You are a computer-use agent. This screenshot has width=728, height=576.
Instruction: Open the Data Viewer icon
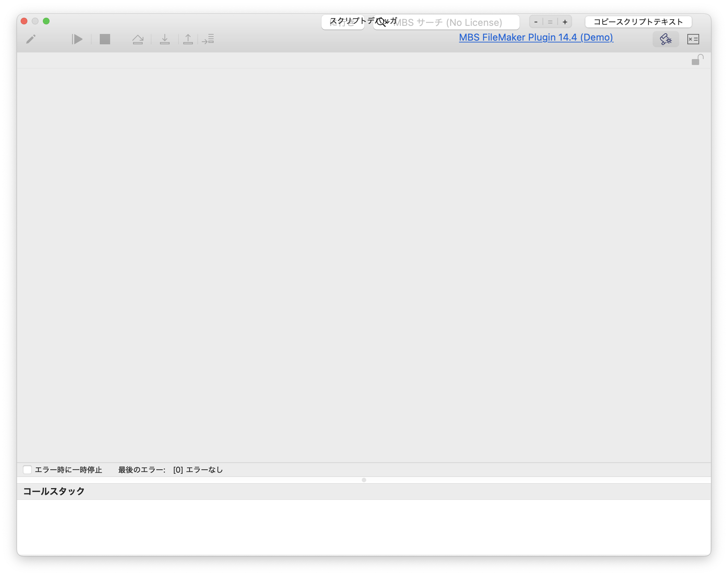point(693,39)
